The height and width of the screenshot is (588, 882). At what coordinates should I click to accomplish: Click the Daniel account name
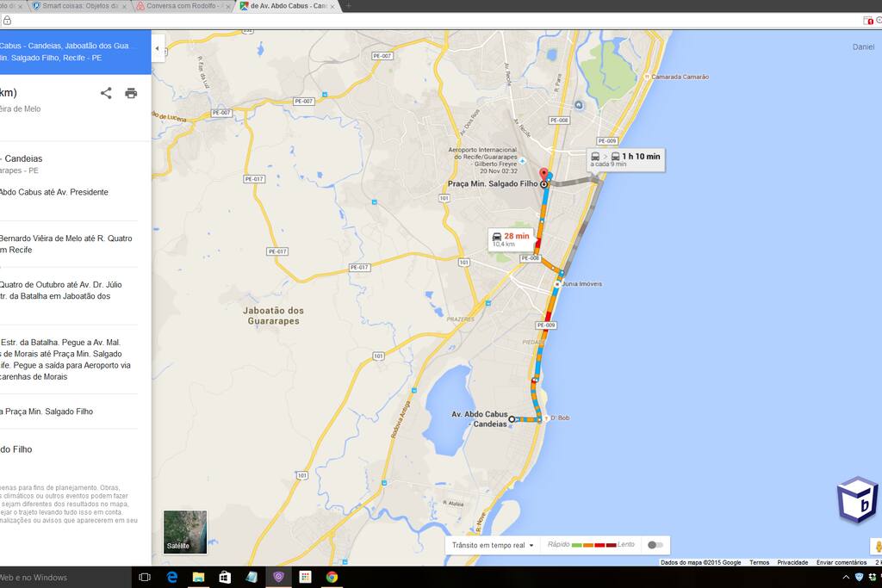(863, 47)
